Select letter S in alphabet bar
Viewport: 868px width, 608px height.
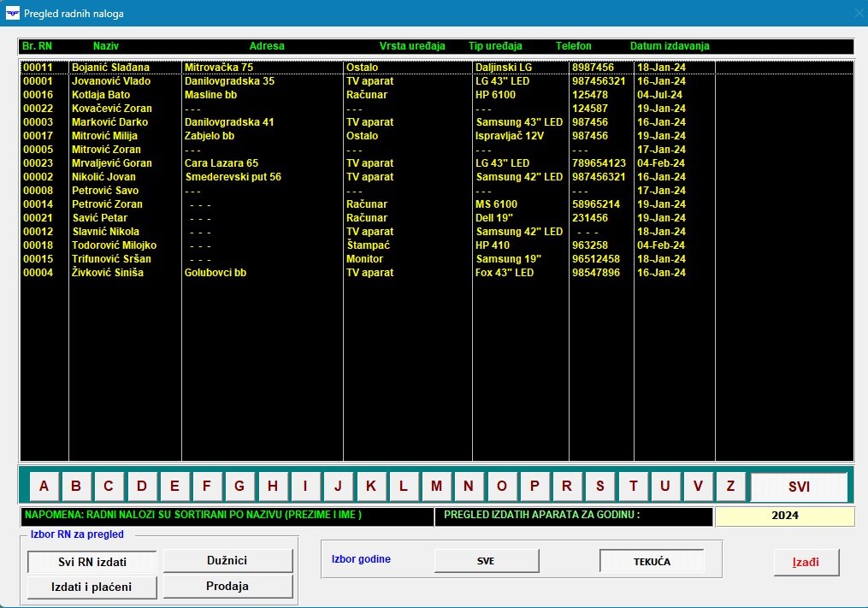[x=599, y=487]
